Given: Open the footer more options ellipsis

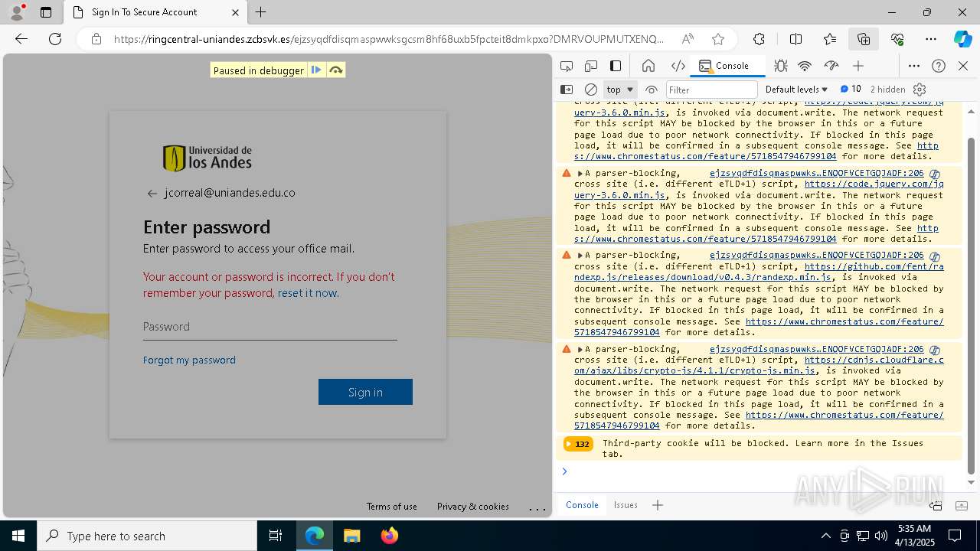Looking at the screenshot, I should pyautogui.click(x=537, y=507).
